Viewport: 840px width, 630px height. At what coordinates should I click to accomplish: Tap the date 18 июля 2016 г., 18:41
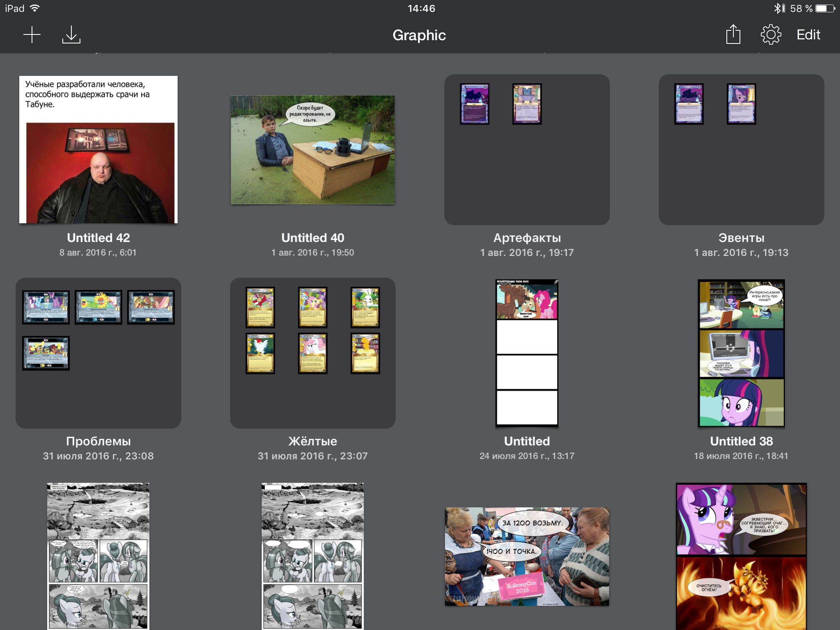click(742, 456)
